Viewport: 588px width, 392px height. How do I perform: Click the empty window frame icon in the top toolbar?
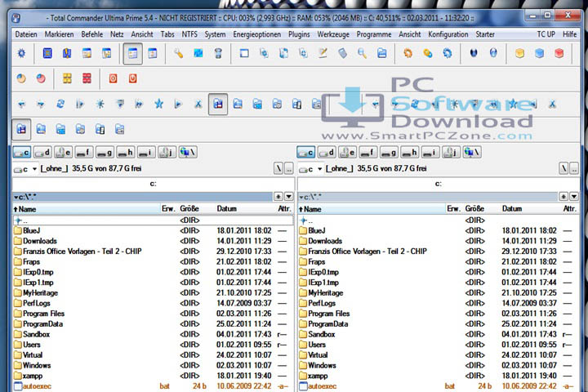click(244, 53)
